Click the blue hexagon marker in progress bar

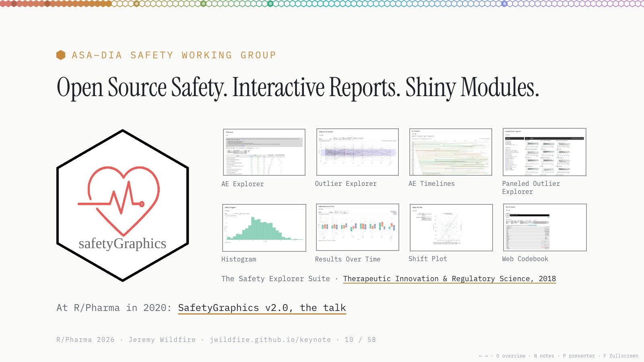tap(504, 4)
